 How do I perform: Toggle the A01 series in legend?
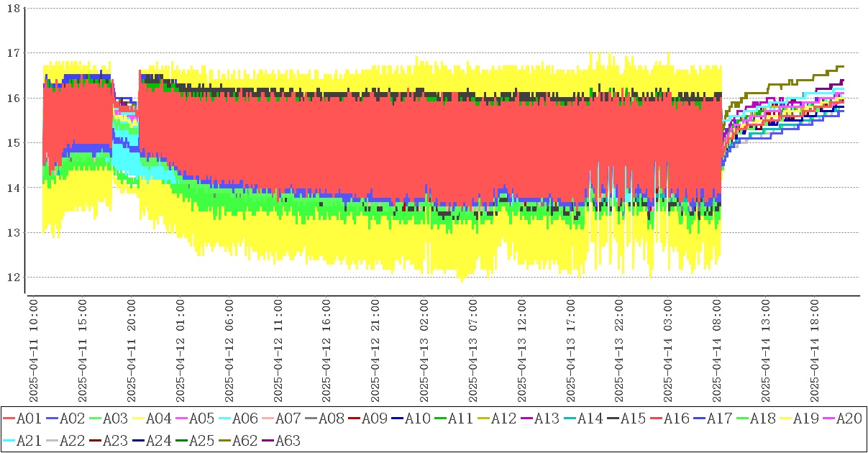(x=28, y=418)
